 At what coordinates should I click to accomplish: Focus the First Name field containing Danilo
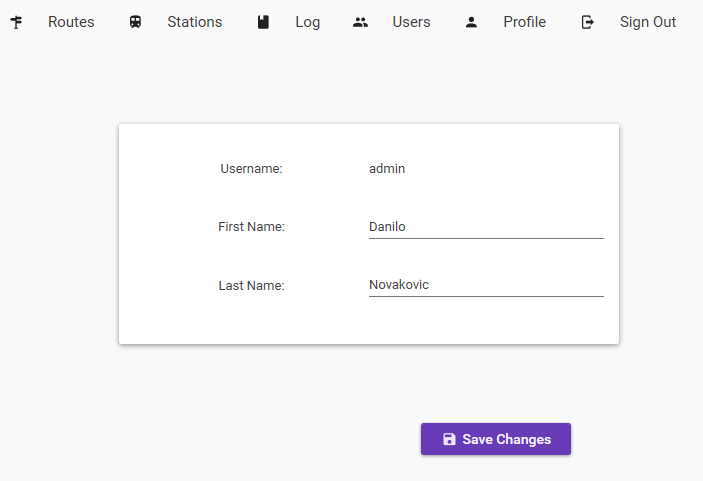[x=486, y=227]
